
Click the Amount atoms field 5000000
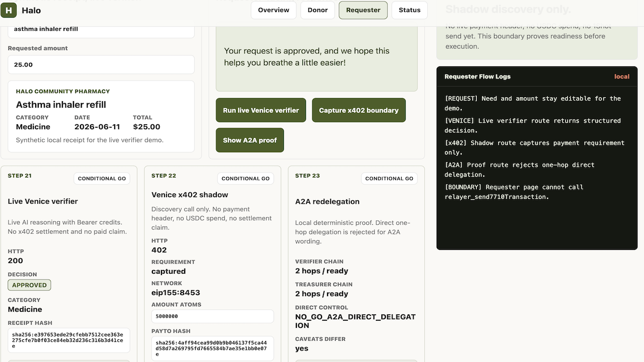212,316
